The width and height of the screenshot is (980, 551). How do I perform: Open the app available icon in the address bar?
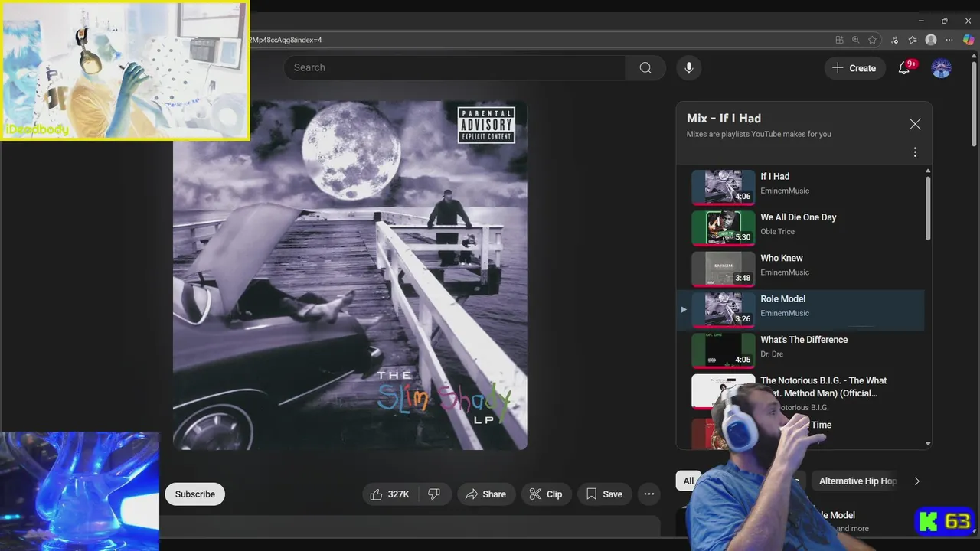pyautogui.click(x=840, y=40)
